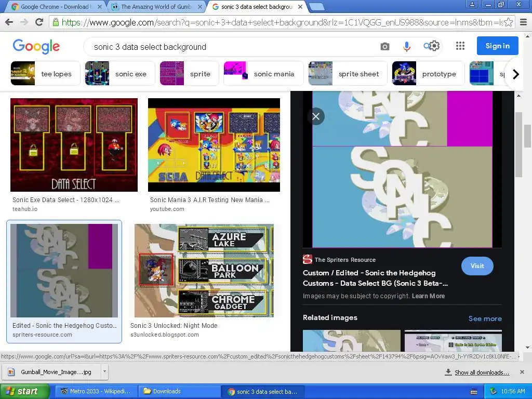Click the keyboard tray icon
The image size is (532, 399).
click(x=474, y=392)
